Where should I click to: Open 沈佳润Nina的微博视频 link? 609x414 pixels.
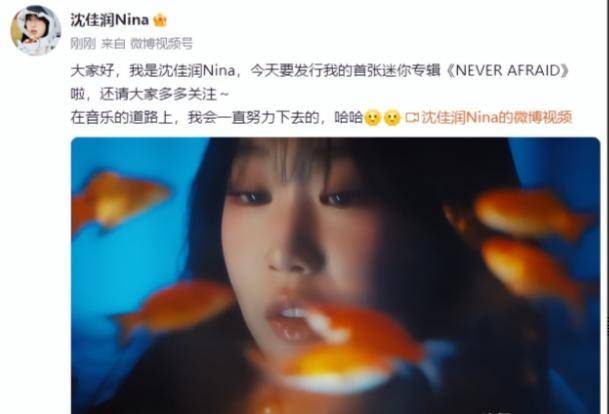click(497, 118)
